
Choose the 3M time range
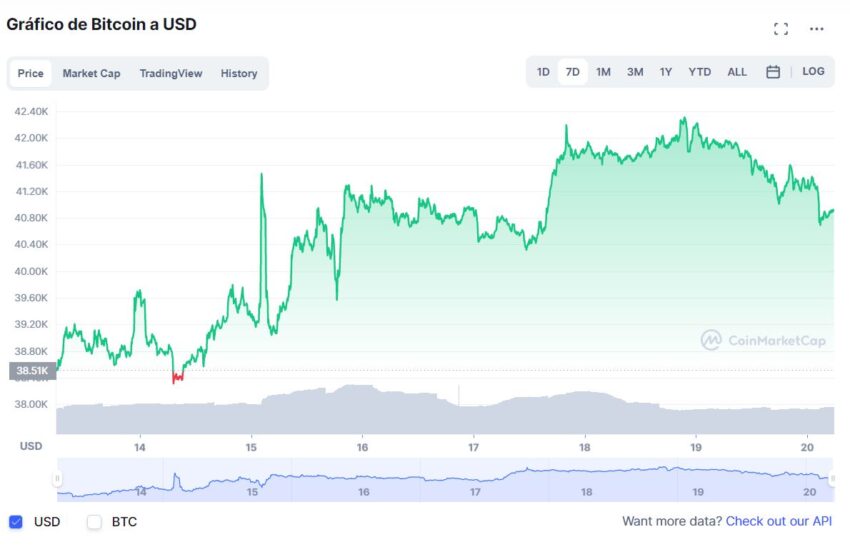pos(635,72)
